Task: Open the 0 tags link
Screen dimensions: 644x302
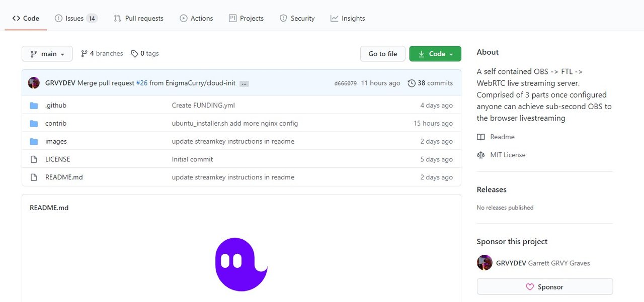Action: coord(145,53)
